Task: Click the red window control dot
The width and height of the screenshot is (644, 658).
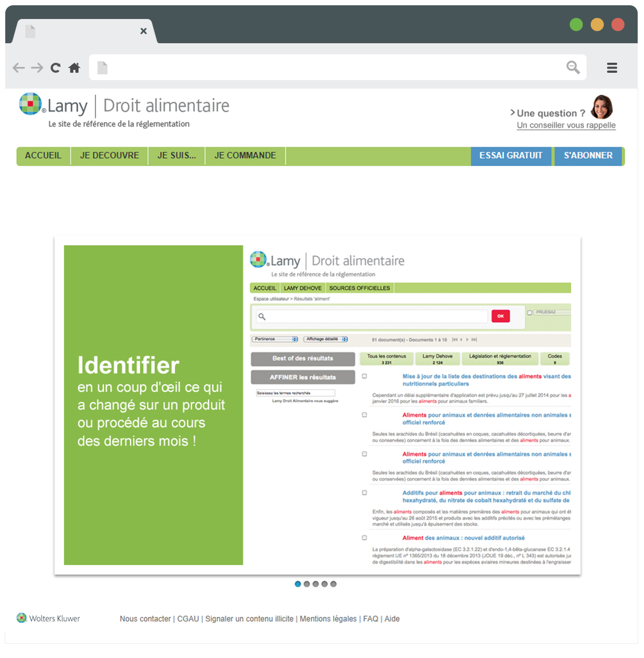Action: point(618,24)
